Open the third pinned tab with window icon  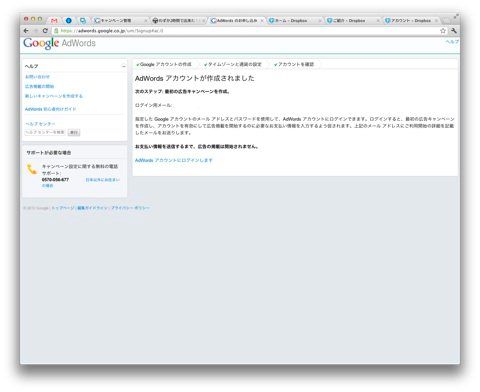(x=83, y=21)
